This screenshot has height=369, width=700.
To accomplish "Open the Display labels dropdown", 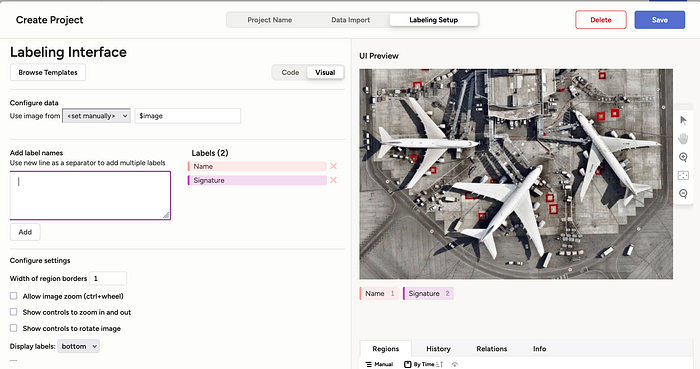I will [x=79, y=346].
